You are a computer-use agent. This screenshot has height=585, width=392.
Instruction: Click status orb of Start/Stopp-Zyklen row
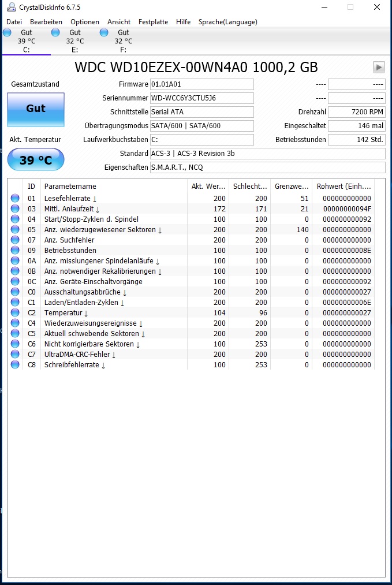15,219
